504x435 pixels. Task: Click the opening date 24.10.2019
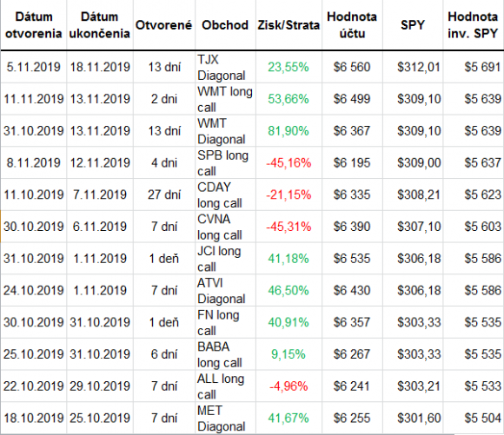tap(33, 290)
